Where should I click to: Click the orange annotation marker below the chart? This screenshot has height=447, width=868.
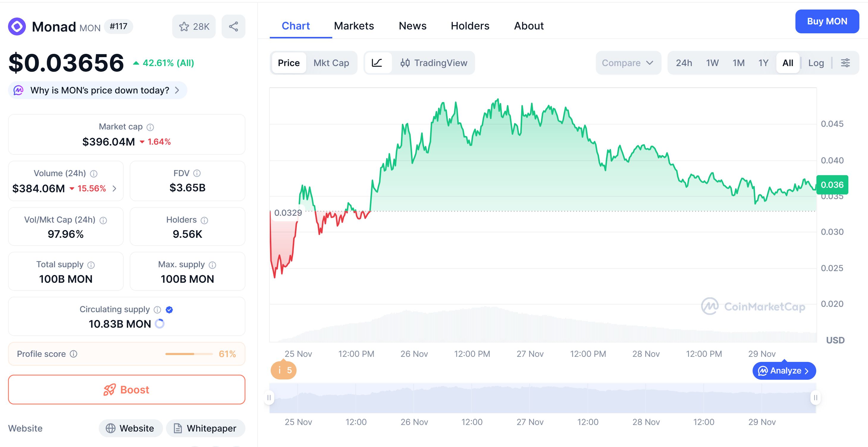coord(283,370)
